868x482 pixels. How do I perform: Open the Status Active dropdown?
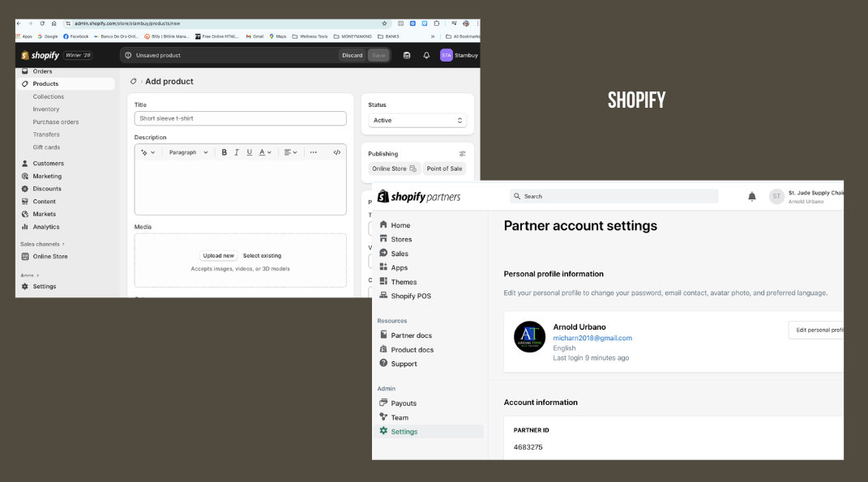pyautogui.click(x=417, y=120)
